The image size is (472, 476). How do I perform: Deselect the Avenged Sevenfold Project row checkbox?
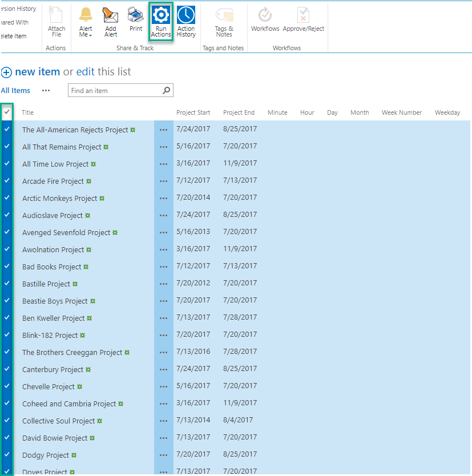tap(7, 232)
